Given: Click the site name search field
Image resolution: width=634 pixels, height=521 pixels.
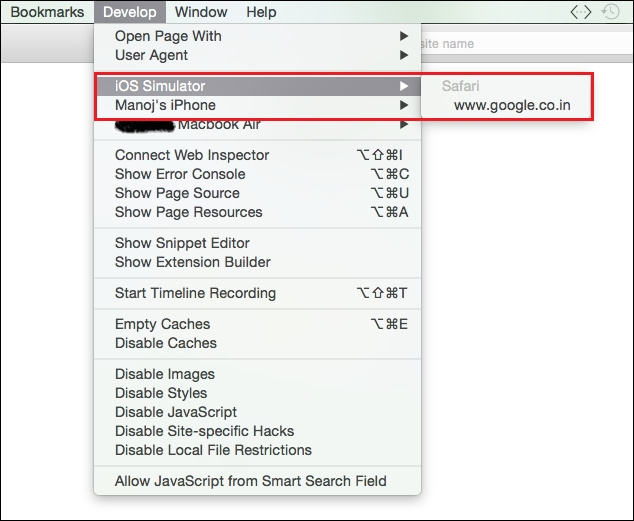Looking at the screenshot, I should point(527,43).
